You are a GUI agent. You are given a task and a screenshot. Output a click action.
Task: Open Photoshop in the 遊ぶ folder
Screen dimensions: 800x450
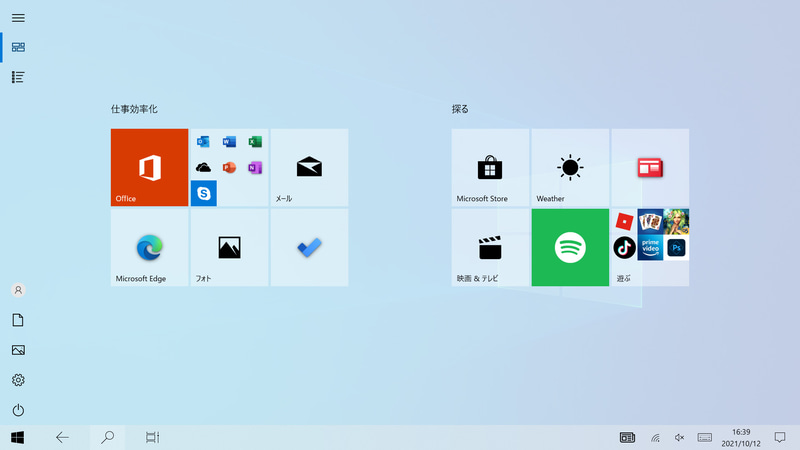677,248
